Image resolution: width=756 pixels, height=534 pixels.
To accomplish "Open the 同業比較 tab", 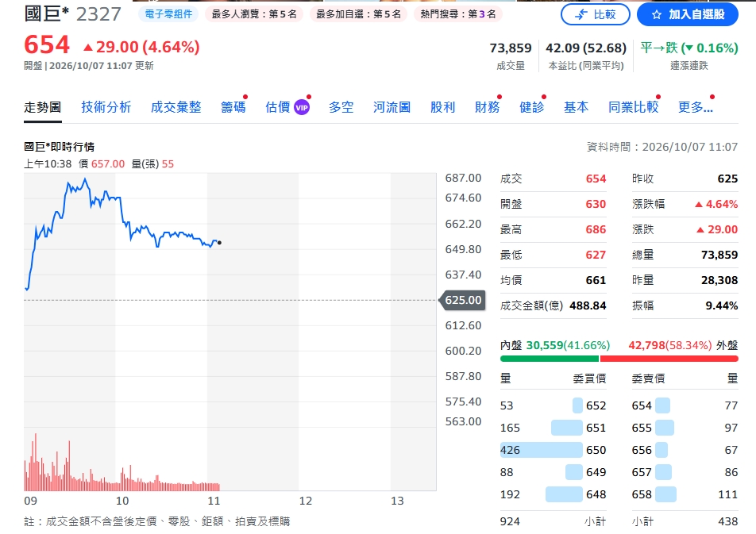I will [634, 107].
